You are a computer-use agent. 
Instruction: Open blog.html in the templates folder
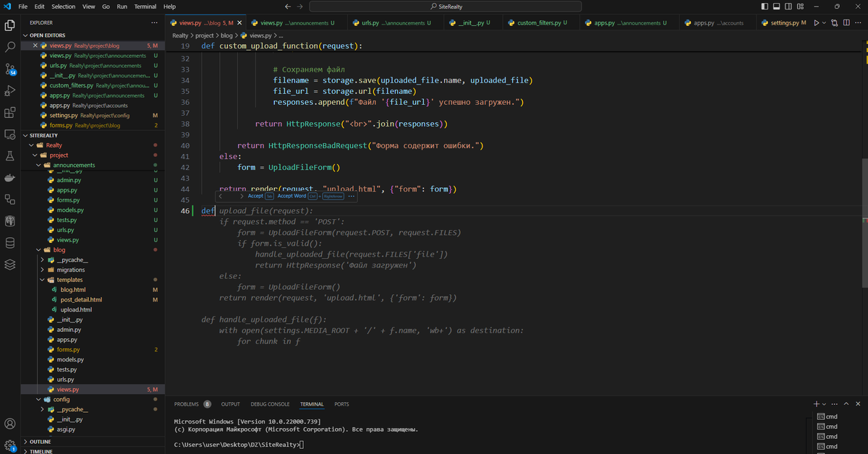point(73,290)
